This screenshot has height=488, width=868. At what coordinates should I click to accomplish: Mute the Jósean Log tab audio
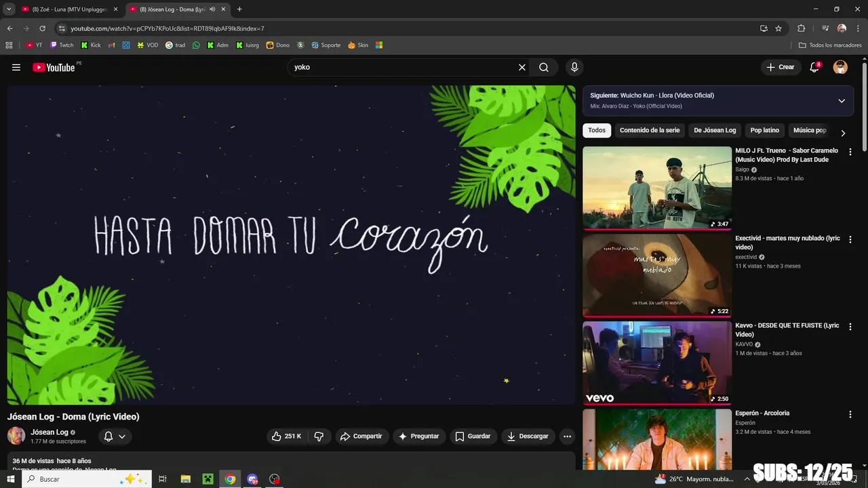coord(212,9)
